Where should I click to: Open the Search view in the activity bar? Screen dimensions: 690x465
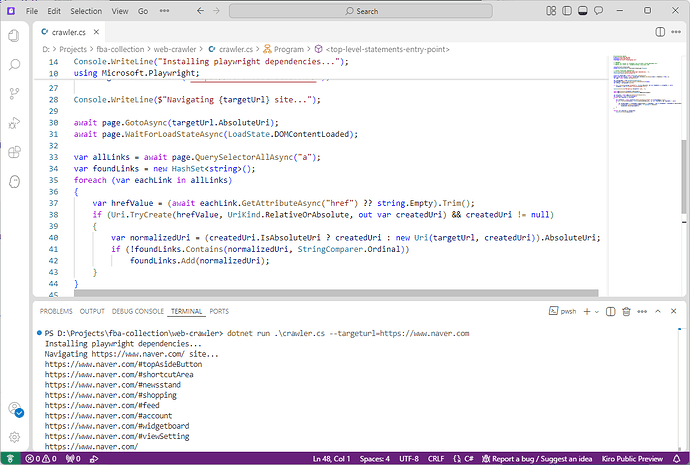coord(14,65)
